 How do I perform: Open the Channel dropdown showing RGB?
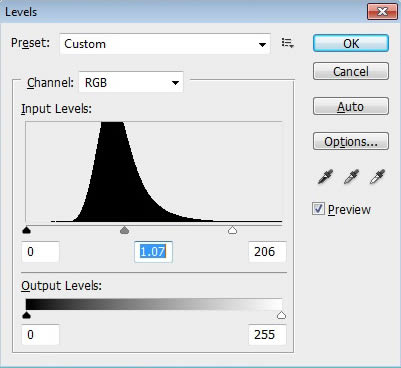click(x=131, y=82)
